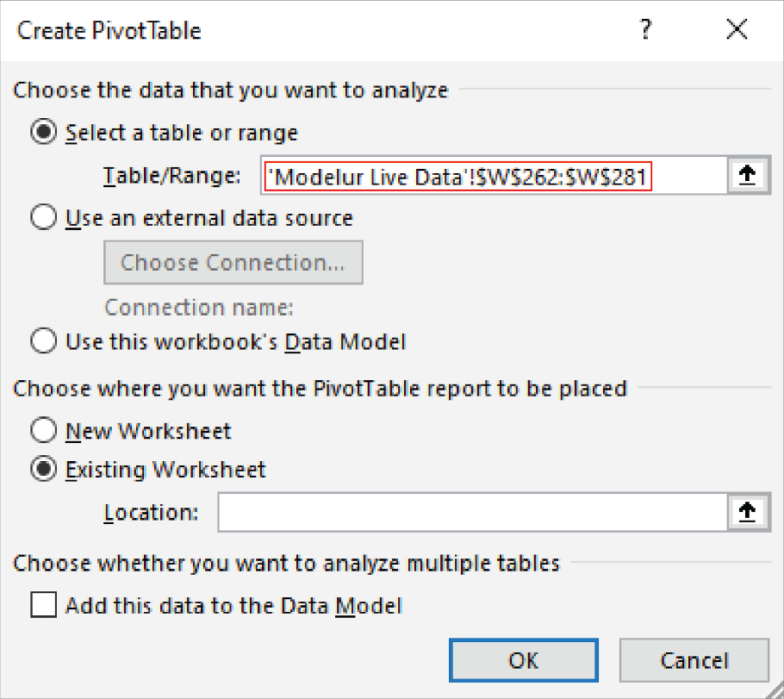Image resolution: width=784 pixels, height=699 pixels.
Task: Choose 'New Worksheet' placement option
Action: click(43, 431)
